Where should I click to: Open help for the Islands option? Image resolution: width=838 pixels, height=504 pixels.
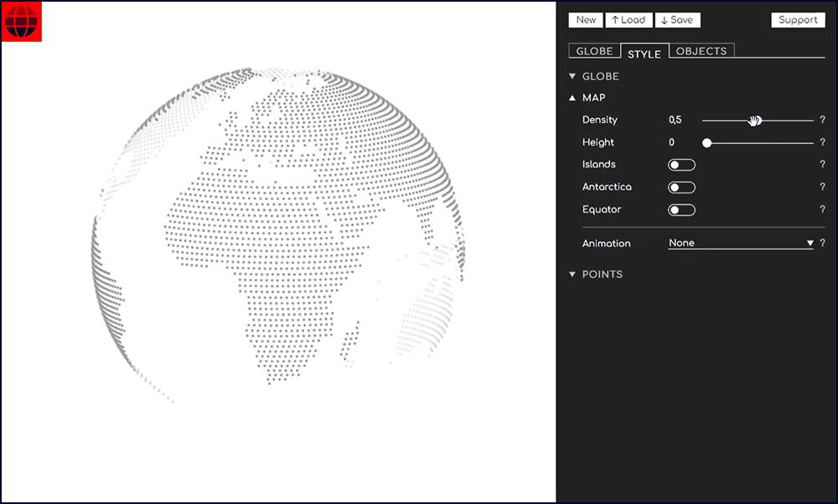[x=822, y=164]
